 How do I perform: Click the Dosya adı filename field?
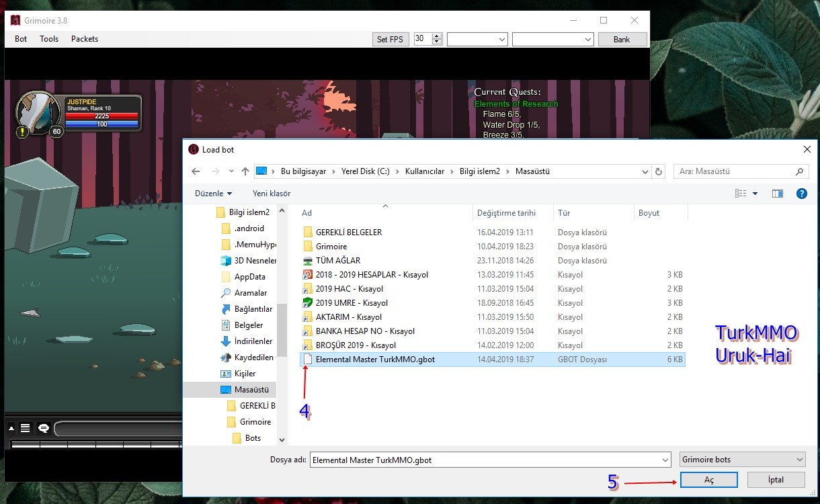pyautogui.click(x=490, y=460)
